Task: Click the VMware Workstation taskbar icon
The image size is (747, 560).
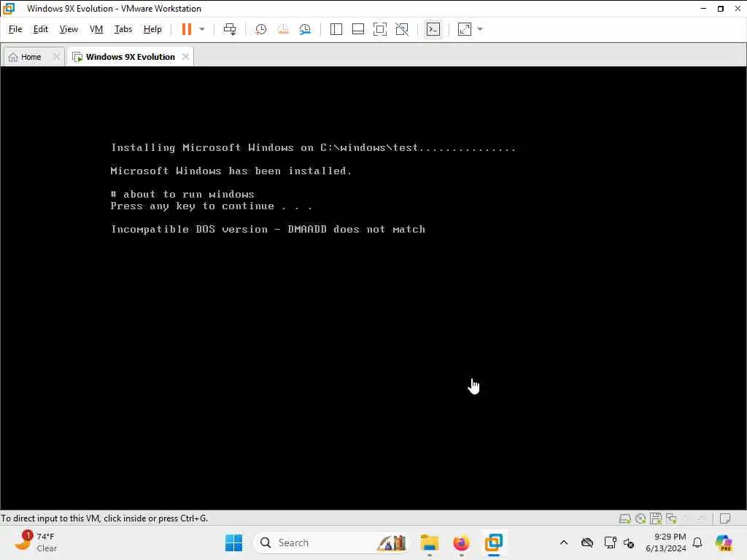Action: tap(494, 542)
